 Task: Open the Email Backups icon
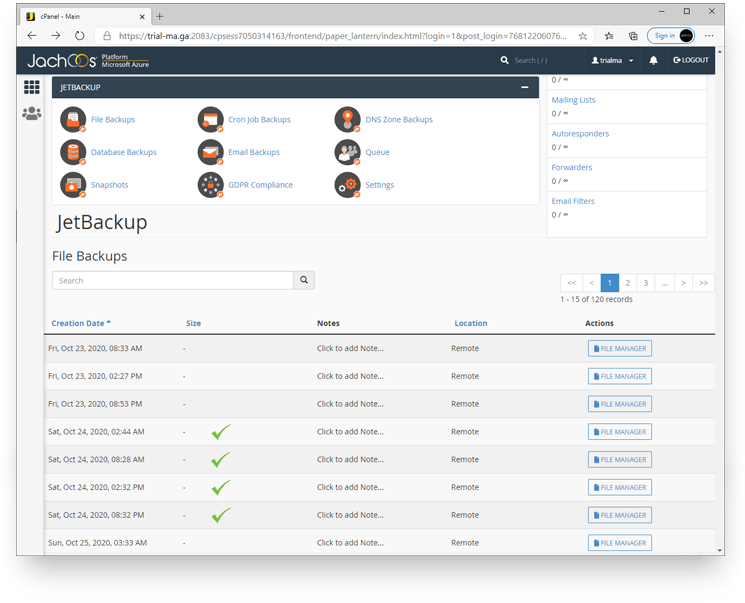click(210, 152)
